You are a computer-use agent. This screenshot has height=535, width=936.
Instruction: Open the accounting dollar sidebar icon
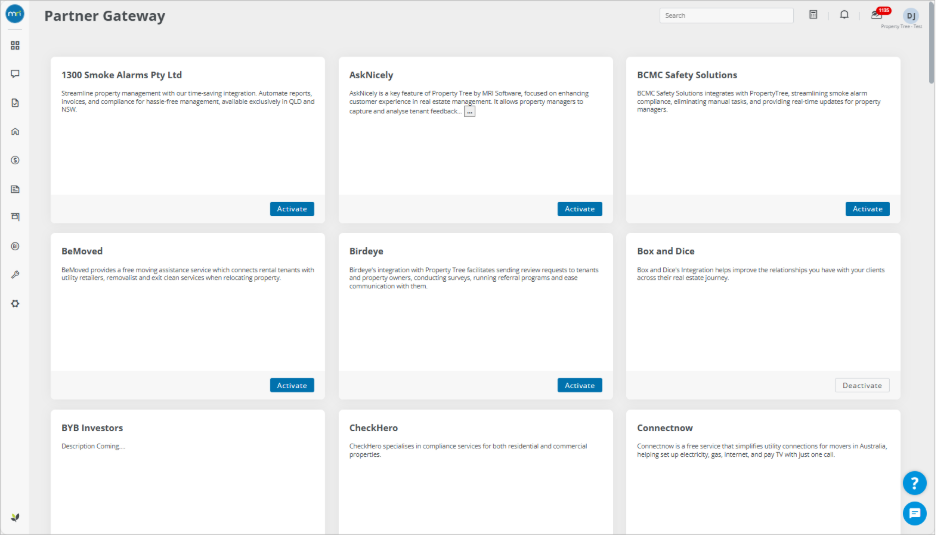click(x=15, y=160)
